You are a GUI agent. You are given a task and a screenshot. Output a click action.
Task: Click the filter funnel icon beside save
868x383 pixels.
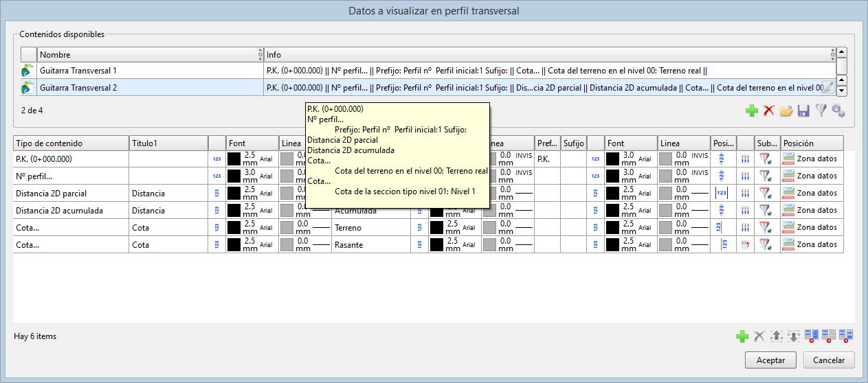click(821, 110)
